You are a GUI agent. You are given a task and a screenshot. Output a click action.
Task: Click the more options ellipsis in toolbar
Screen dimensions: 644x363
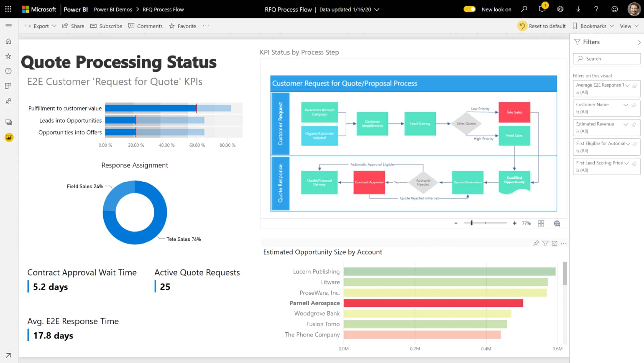[206, 26]
